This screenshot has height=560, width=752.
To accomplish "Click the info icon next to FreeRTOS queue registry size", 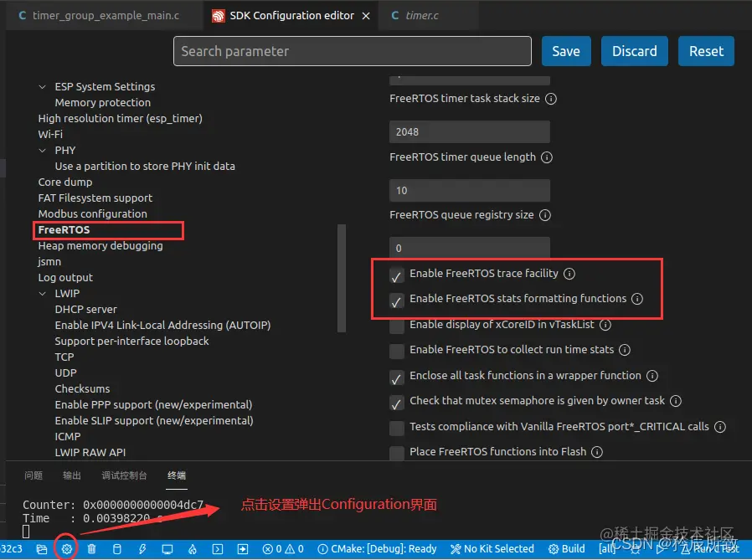I will coord(545,215).
